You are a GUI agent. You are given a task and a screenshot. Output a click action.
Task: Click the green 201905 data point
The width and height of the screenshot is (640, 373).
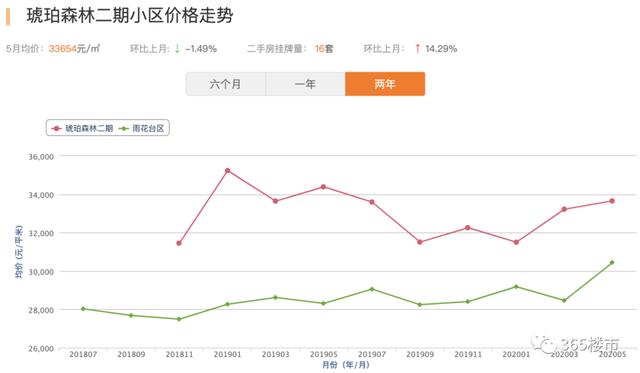(x=324, y=303)
